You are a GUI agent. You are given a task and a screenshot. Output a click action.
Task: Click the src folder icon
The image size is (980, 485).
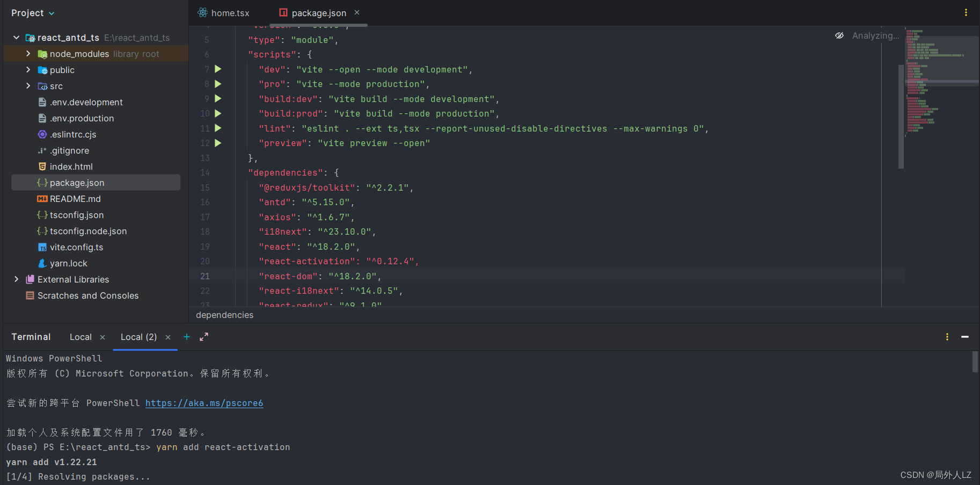[x=42, y=86]
